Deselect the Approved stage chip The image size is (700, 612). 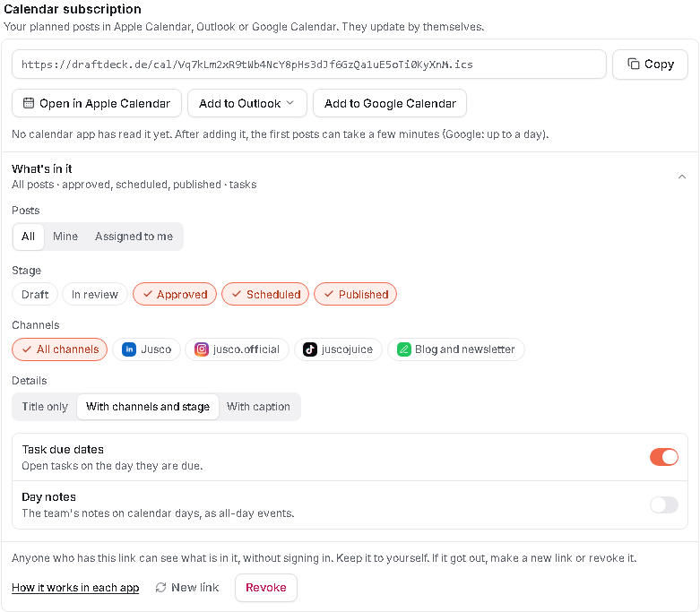click(x=175, y=294)
